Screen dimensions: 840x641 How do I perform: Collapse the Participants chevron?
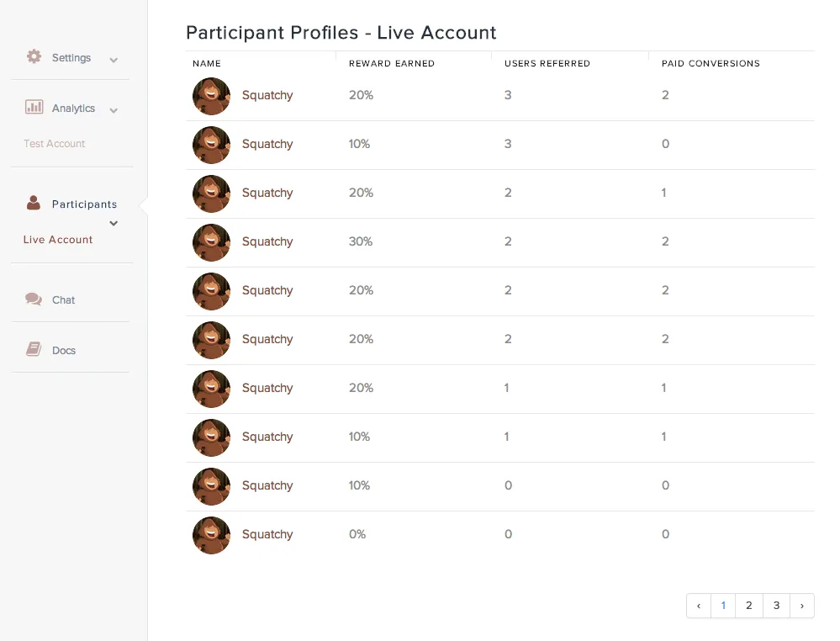(x=114, y=224)
